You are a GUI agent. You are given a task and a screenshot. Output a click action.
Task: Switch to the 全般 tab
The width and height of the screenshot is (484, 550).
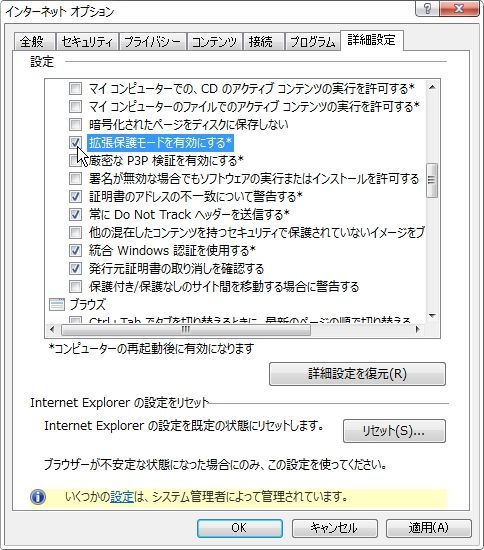[x=34, y=42]
